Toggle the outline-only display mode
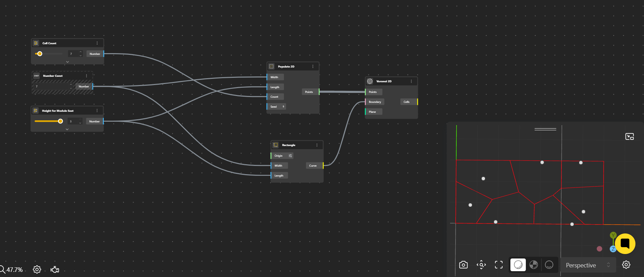Screen dimensions: 644x277 click(x=549, y=265)
